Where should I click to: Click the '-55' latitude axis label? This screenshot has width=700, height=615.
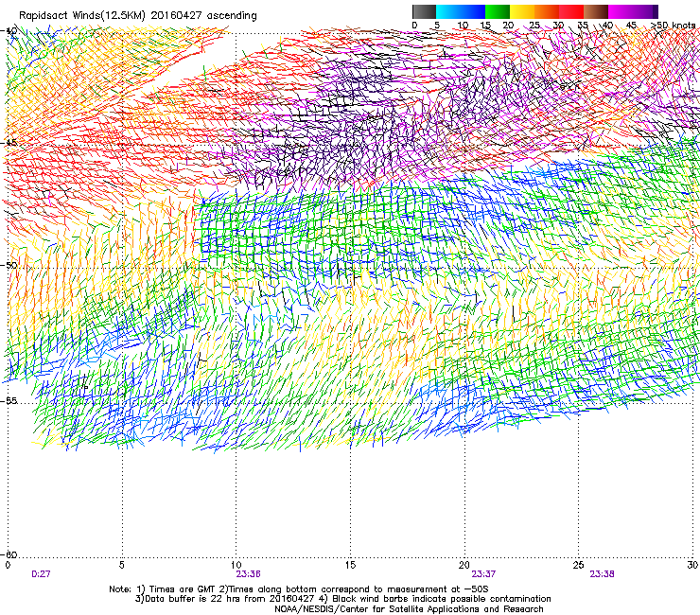pos(10,400)
